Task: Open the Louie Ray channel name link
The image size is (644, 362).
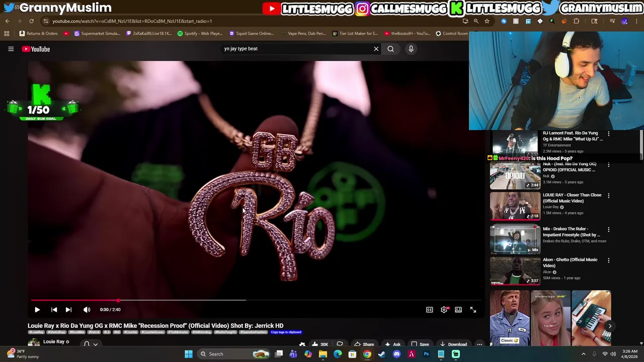Action: [x=54, y=342]
